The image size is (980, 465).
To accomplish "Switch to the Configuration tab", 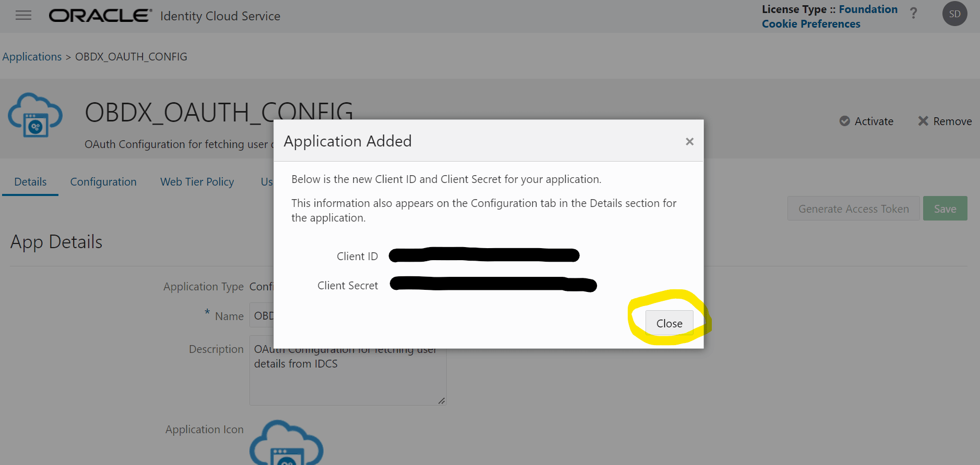I will [103, 181].
